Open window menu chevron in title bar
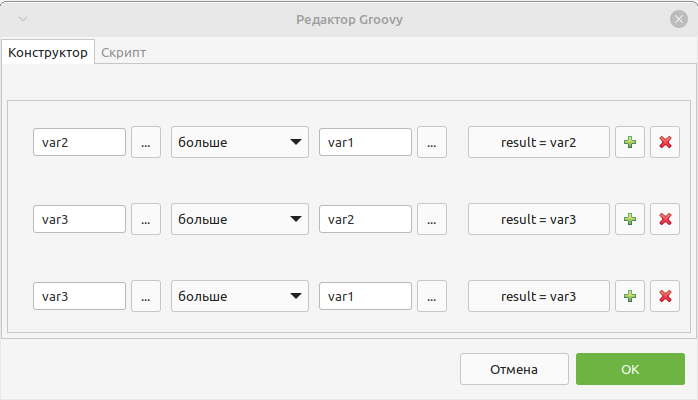The image size is (698, 400). [23, 19]
